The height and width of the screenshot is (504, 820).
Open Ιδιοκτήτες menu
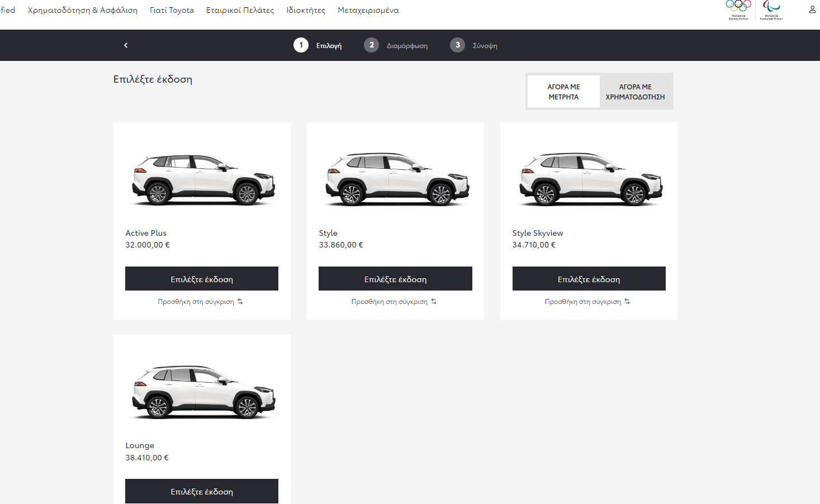(306, 10)
